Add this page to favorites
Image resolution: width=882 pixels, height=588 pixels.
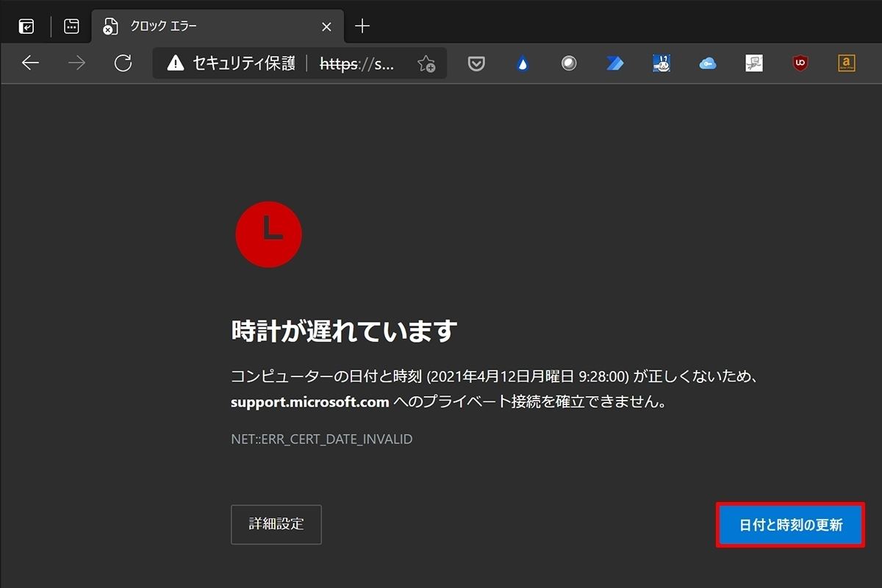point(426,64)
